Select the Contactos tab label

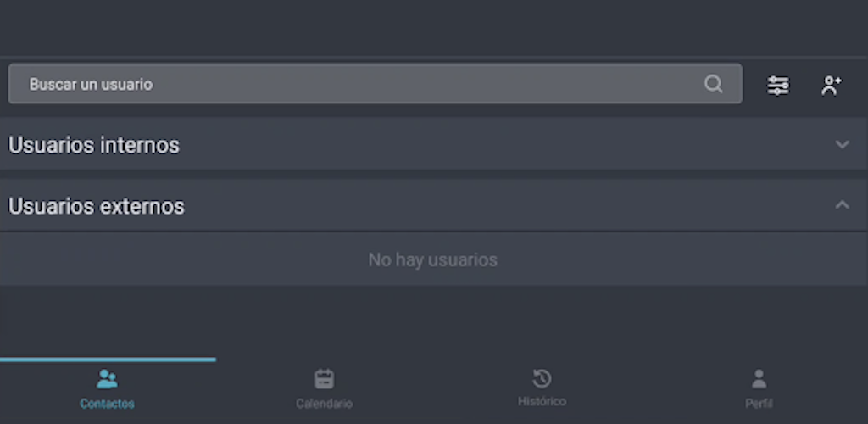(x=107, y=404)
